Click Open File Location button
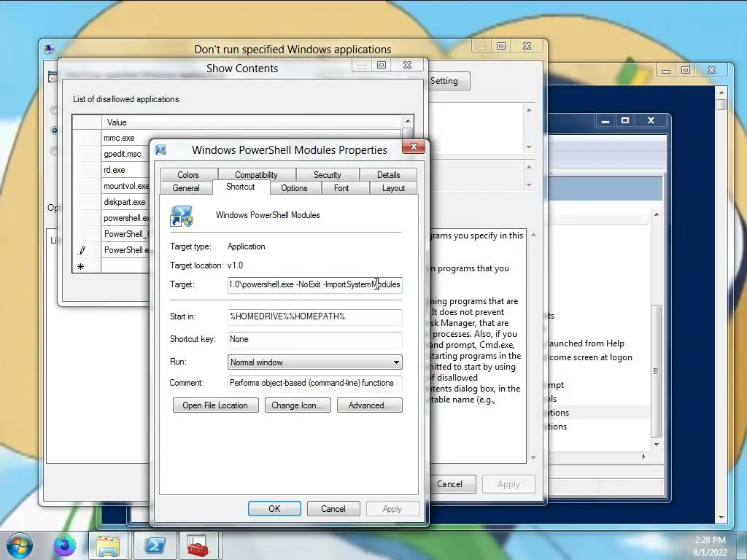The image size is (747, 560). [x=215, y=405]
